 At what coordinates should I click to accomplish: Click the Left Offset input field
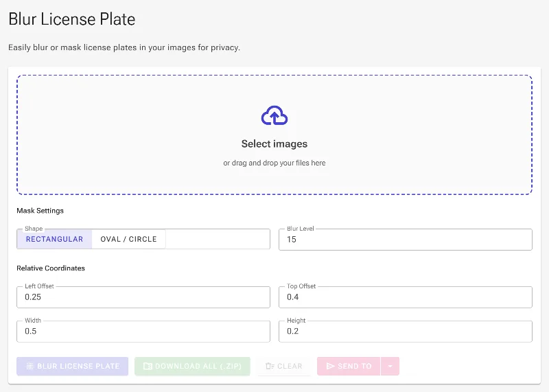[143, 297]
